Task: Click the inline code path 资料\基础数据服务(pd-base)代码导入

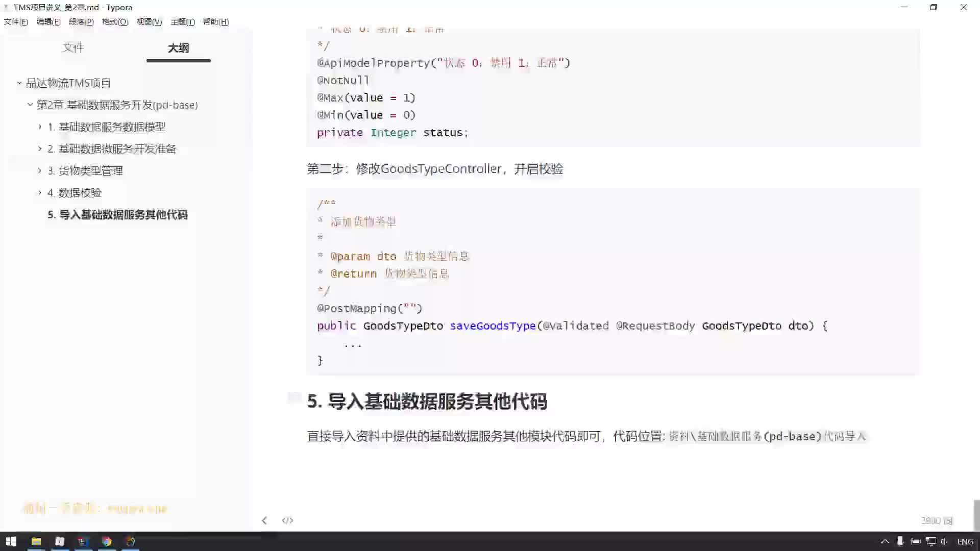Action: 767,436
